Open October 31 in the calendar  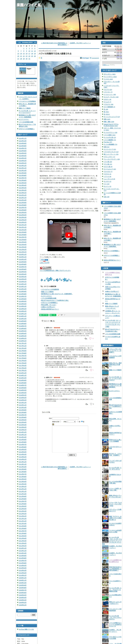coord(29,59)
